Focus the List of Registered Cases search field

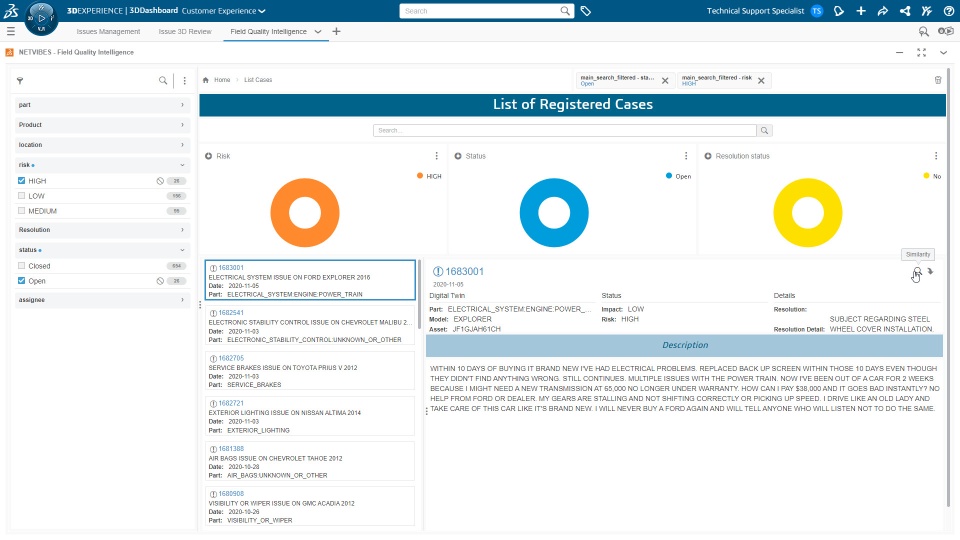point(564,130)
